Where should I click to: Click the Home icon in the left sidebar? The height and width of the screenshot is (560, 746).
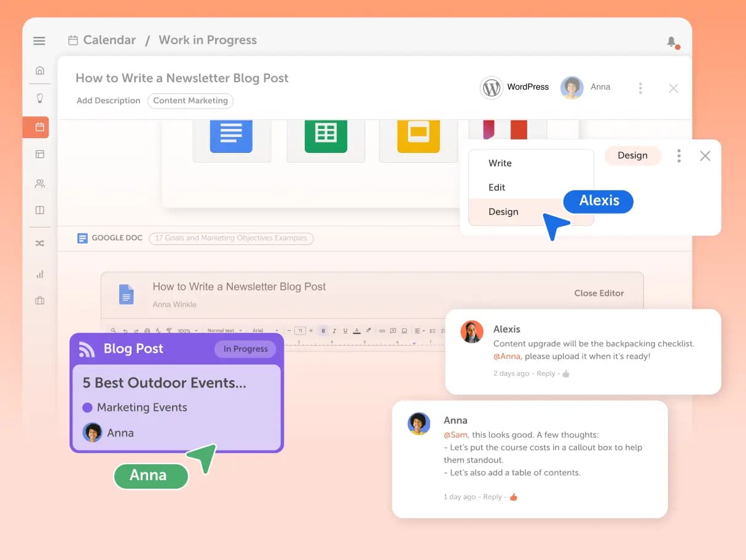click(x=39, y=70)
